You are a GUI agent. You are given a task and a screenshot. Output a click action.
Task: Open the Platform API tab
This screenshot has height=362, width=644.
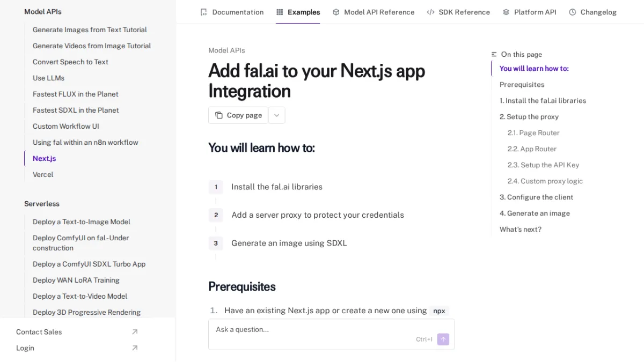click(530, 12)
